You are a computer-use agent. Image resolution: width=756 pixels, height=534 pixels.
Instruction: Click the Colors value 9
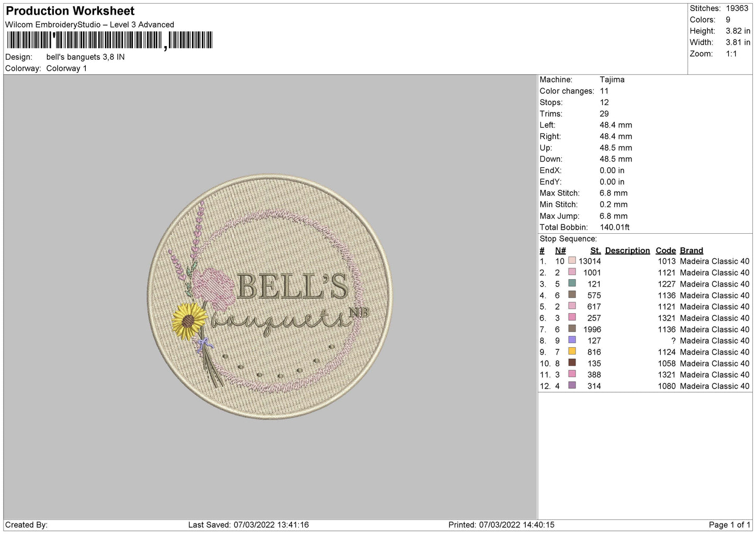[x=728, y=20]
